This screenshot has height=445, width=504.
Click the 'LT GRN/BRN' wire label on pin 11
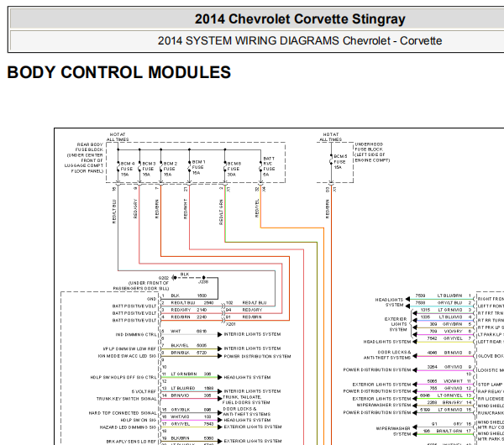pyautogui.click(x=183, y=374)
